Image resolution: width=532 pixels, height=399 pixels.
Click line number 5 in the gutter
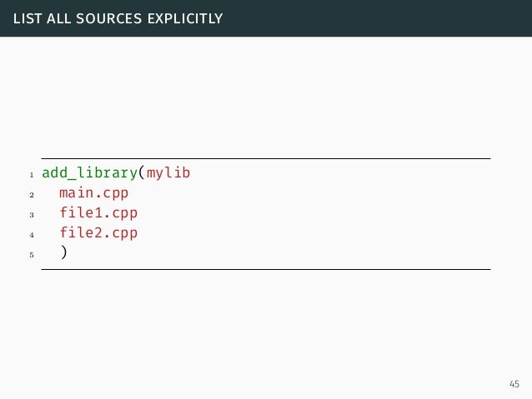(x=31, y=256)
